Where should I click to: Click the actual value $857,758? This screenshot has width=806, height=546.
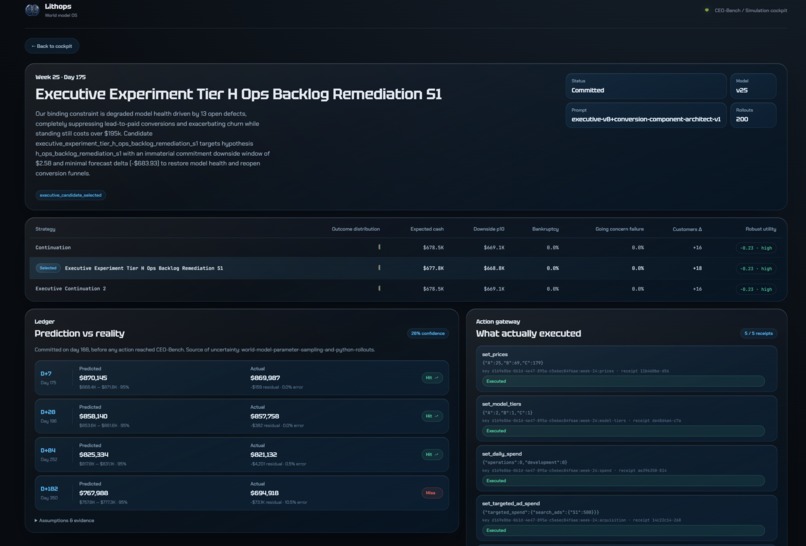pos(265,416)
